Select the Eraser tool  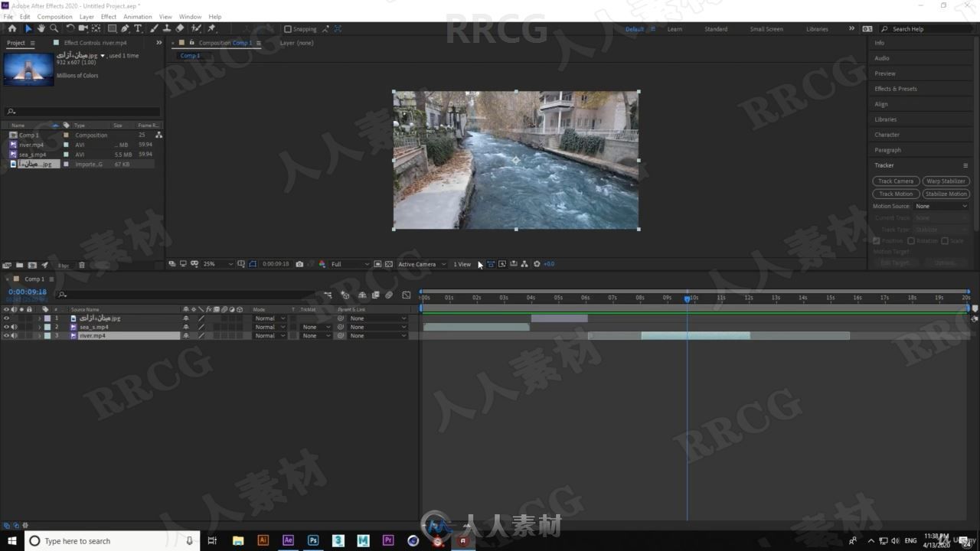tap(180, 28)
